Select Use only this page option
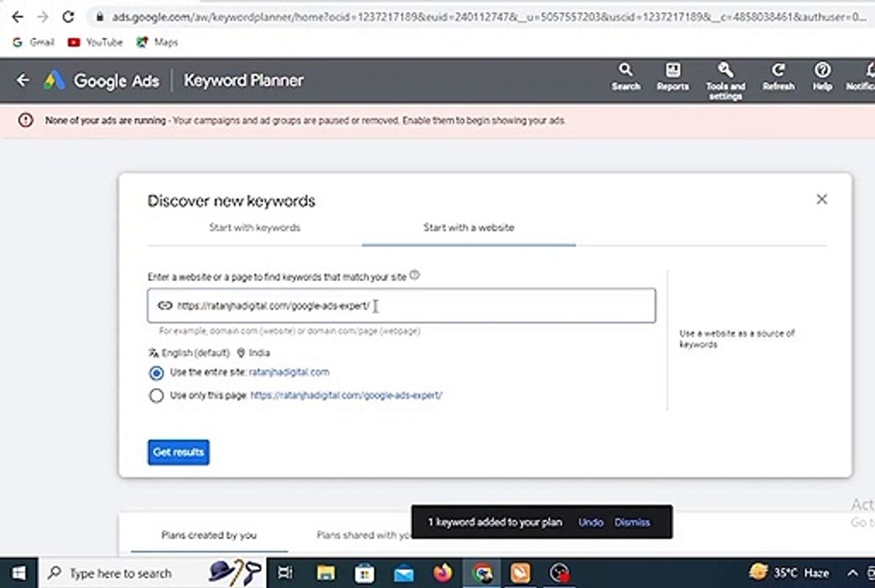Viewport: 875px width, 588px height. 156,395
